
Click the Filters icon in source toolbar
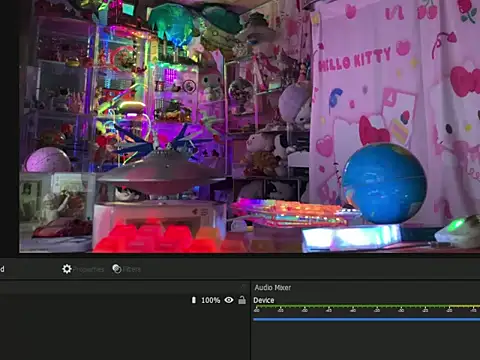(117, 269)
